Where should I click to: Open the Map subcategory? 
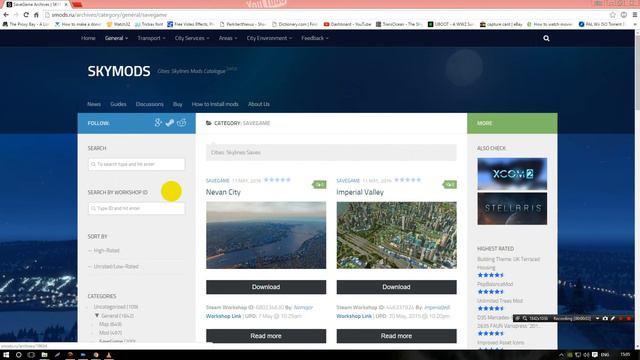[x=110, y=324]
